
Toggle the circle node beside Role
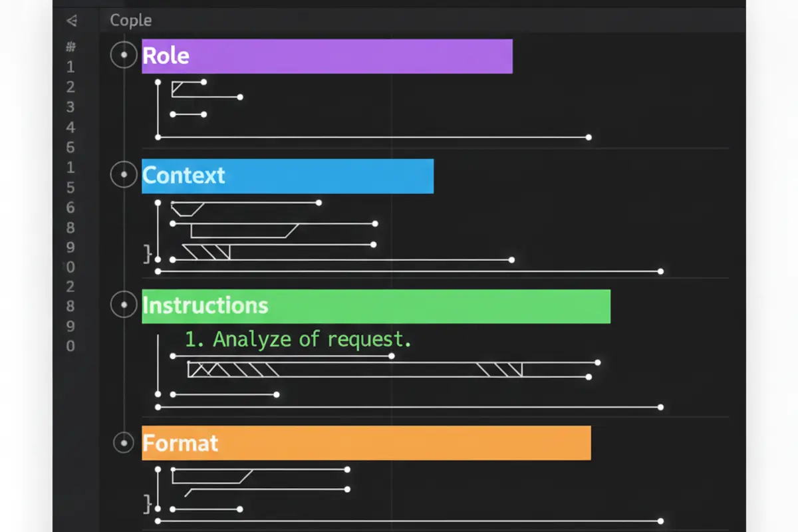click(x=124, y=56)
